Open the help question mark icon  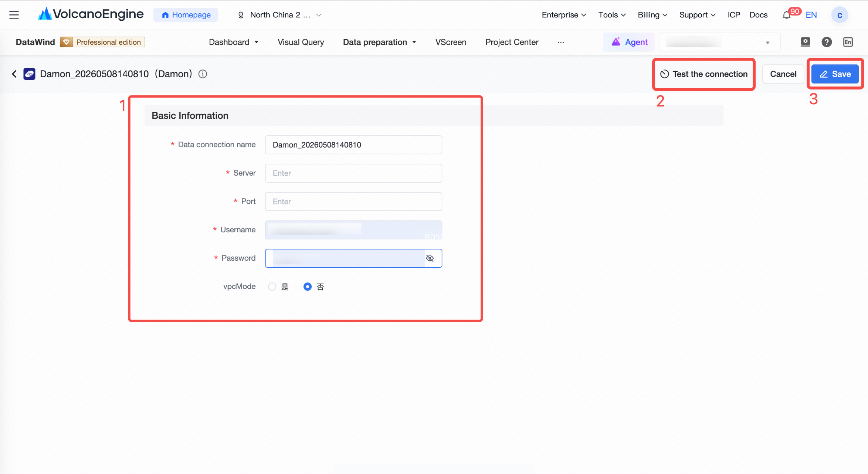pos(827,42)
